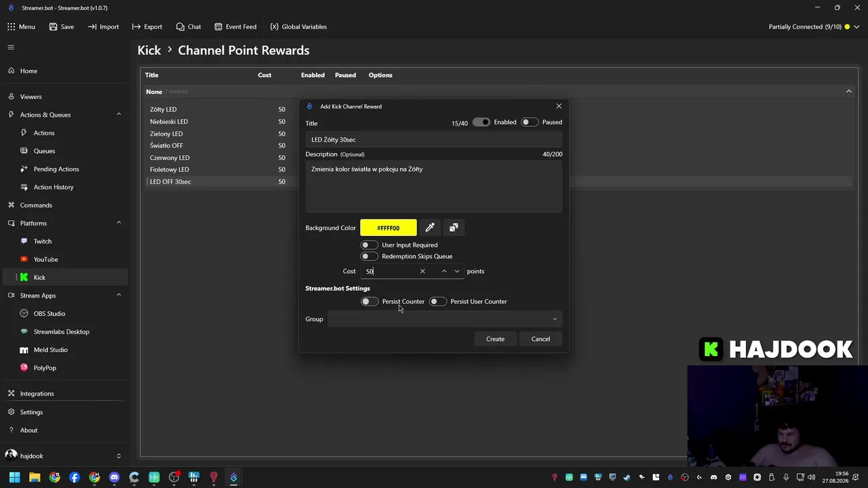Screen dimensions: 868x488
Task: Click the Cancel button
Action: coord(540,339)
